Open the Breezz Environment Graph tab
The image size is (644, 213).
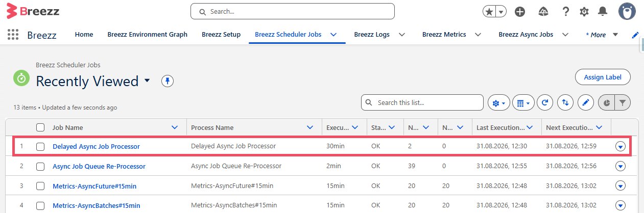point(147,35)
